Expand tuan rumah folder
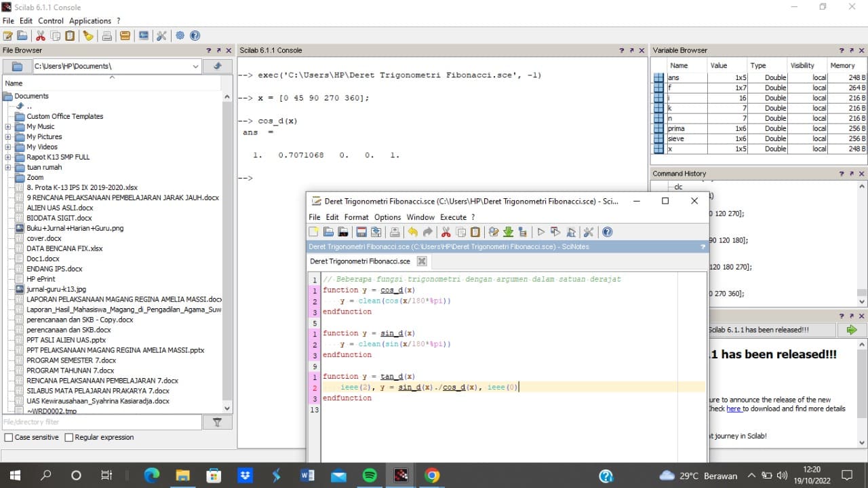Screen dimensions: 868x488 tap(8, 168)
